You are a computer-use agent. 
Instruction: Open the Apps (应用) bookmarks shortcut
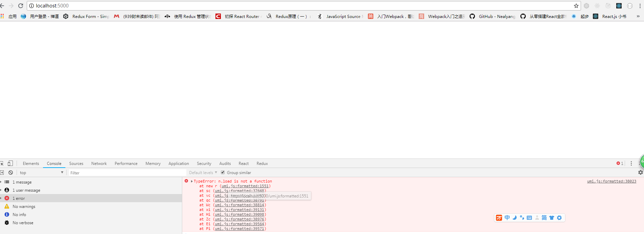click(8, 16)
